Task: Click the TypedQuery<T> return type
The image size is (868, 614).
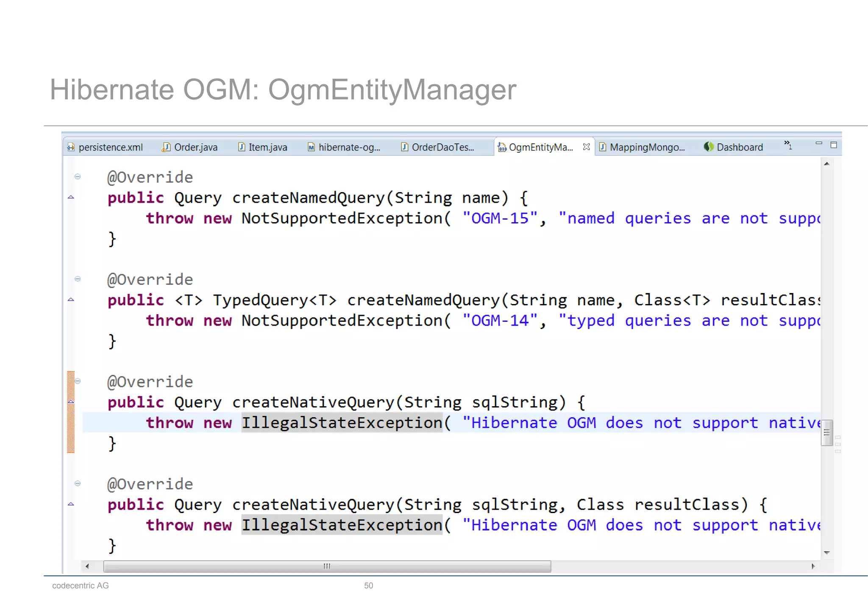Action: coord(275,300)
